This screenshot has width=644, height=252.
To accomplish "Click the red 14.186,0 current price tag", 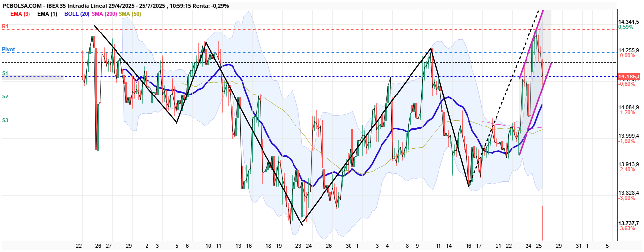I will tap(629, 77).
